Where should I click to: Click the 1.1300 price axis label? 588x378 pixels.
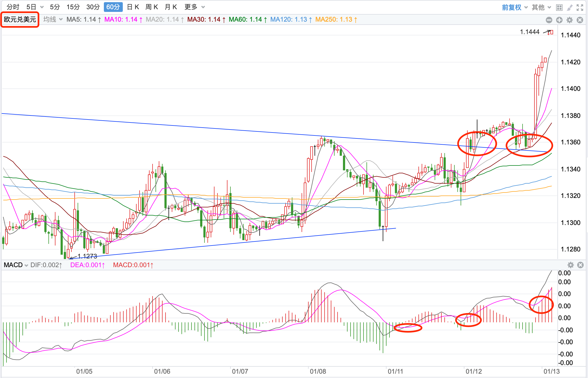click(571, 223)
